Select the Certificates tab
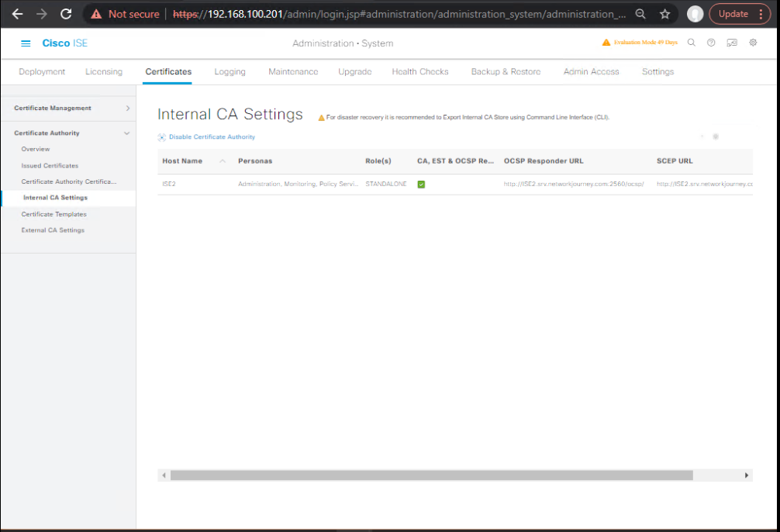 point(168,71)
